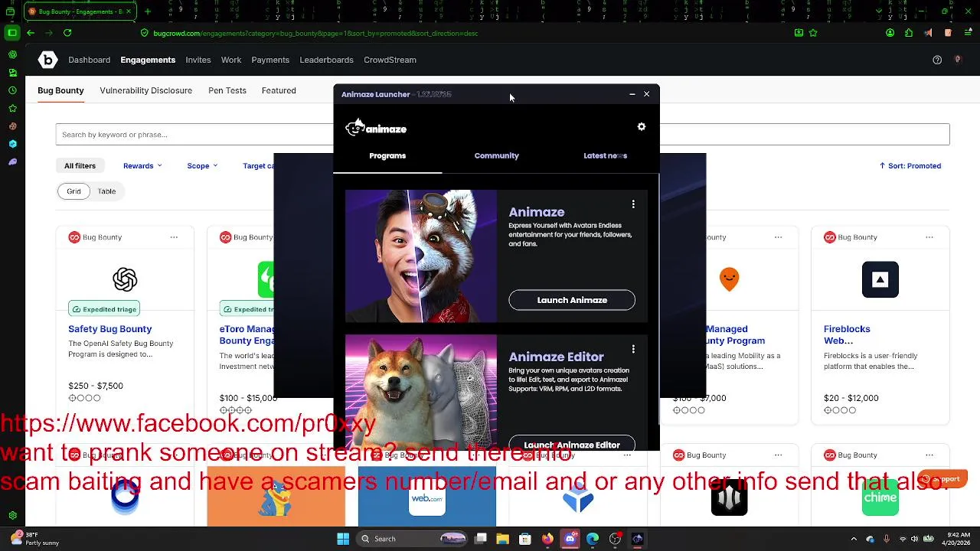The width and height of the screenshot is (980, 551).
Task: Open the Fireblocks Web... program link
Action: [x=847, y=334]
